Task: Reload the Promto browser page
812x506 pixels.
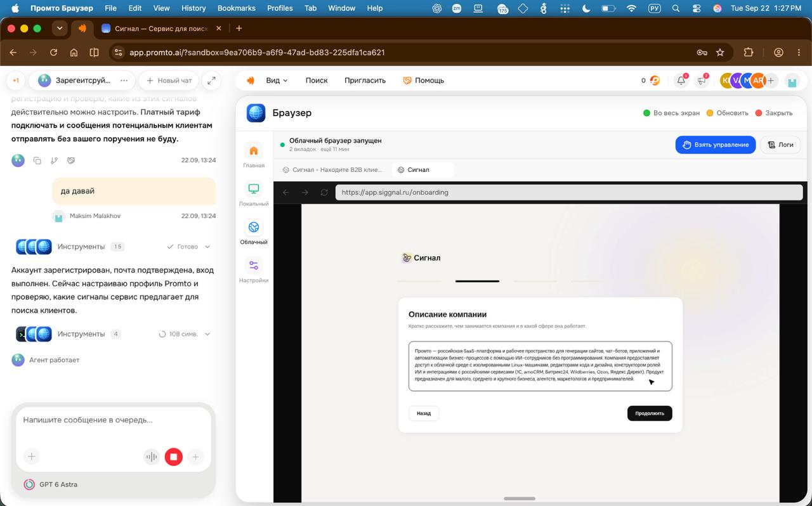Action: tap(54, 53)
